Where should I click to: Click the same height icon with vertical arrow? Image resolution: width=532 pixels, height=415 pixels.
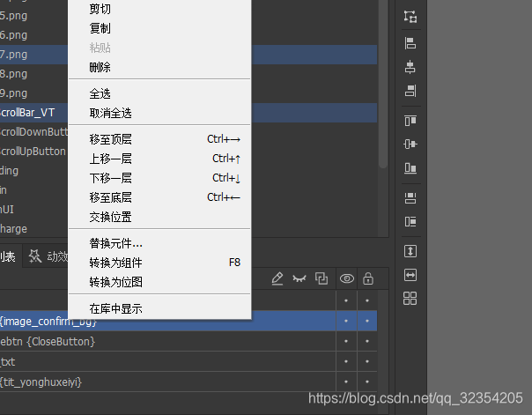coord(410,251)
